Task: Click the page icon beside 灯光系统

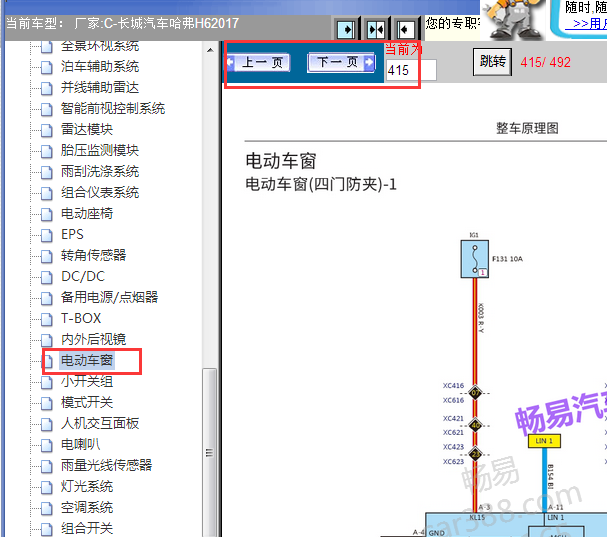Action: (x=47, y=487)
